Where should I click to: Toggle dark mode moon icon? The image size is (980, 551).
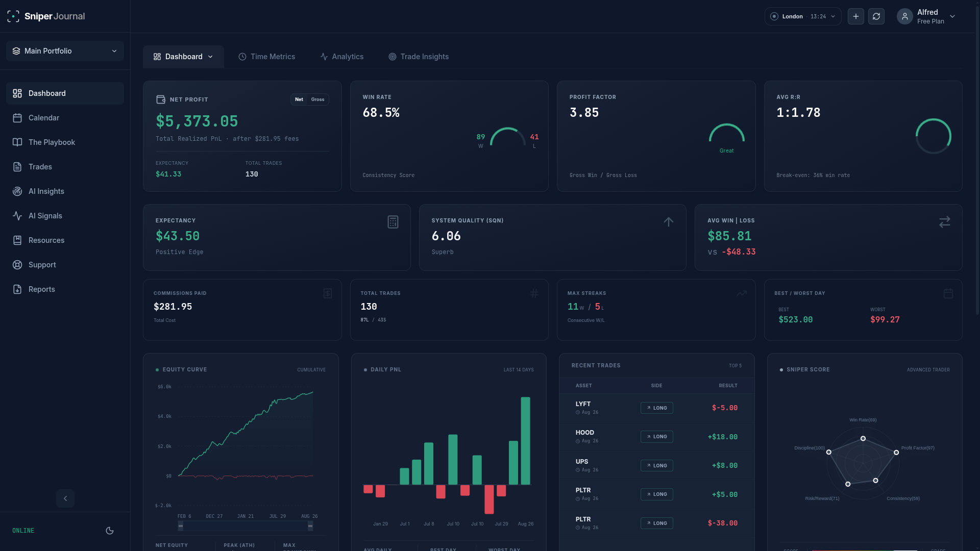109,531
